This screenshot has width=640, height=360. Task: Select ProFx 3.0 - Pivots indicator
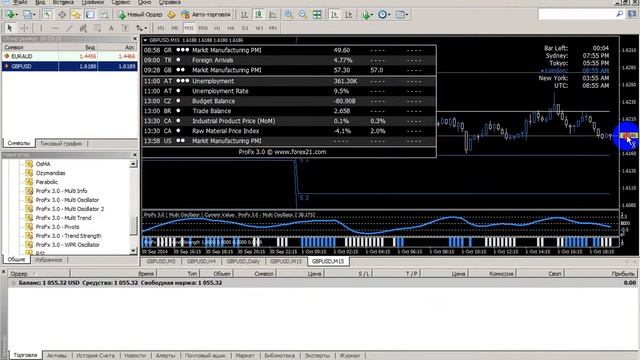(57, 227)
